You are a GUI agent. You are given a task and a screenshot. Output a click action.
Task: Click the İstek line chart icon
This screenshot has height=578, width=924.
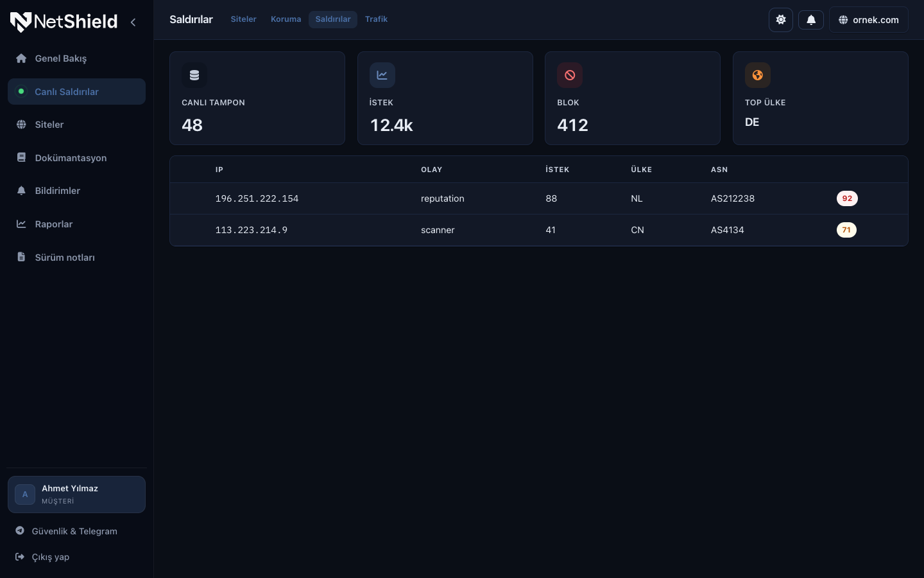382,75
